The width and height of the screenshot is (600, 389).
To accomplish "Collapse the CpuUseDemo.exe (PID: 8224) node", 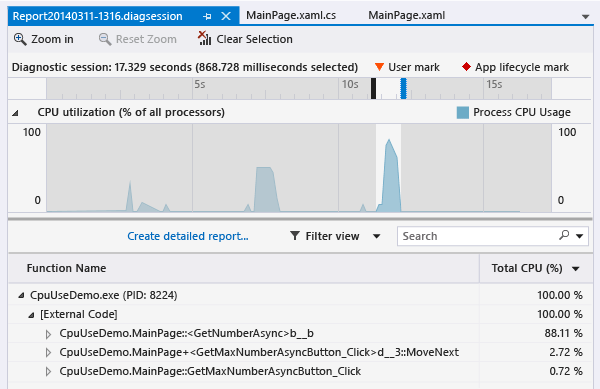I will point(21,295).
